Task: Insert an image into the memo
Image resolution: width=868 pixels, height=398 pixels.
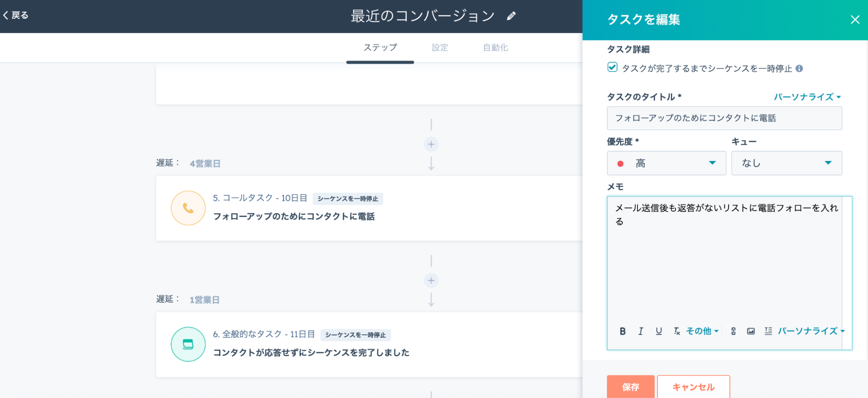Action: 751,331
